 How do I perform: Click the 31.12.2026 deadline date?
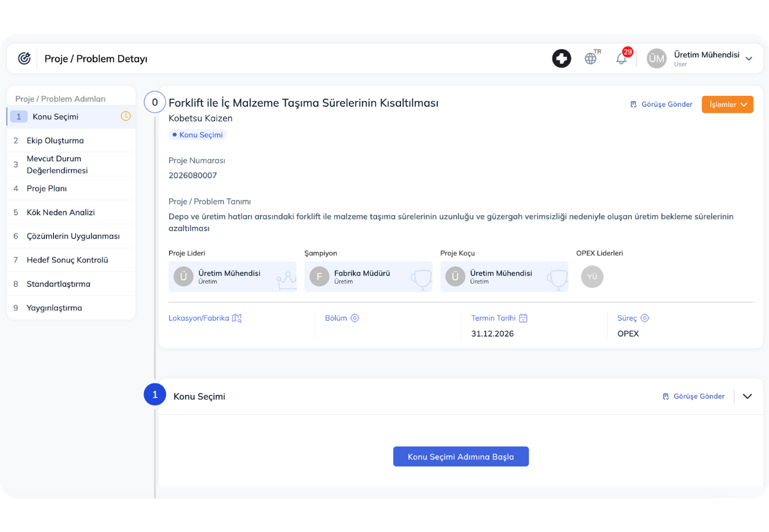(493, 333)
